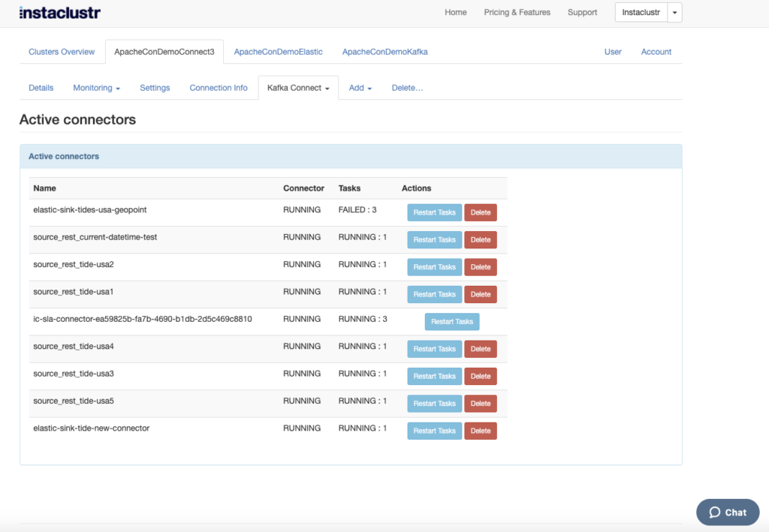Click the Instaclustr logo
This screenshot has height=532, width=769.
point(60,13)
